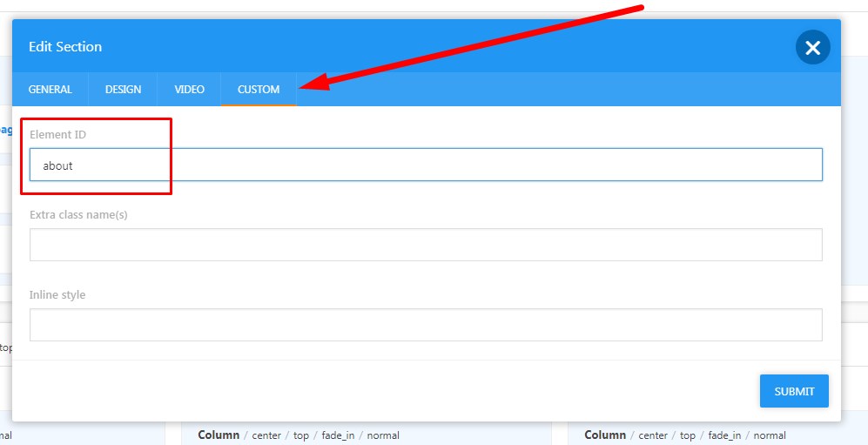This screenshot has width=868, height=445.
Task: Focus the Inline style text field
Action: pyautogui.click(x=426, y=325)
